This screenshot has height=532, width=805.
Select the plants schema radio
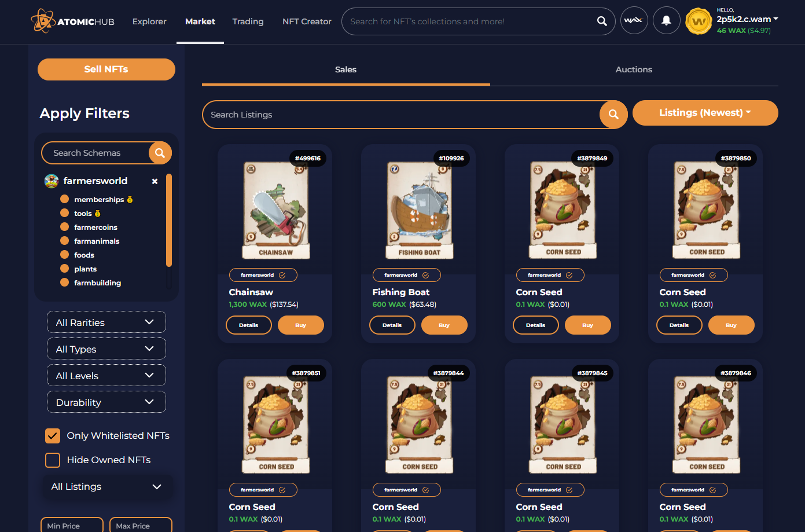[x=64, y=269]
